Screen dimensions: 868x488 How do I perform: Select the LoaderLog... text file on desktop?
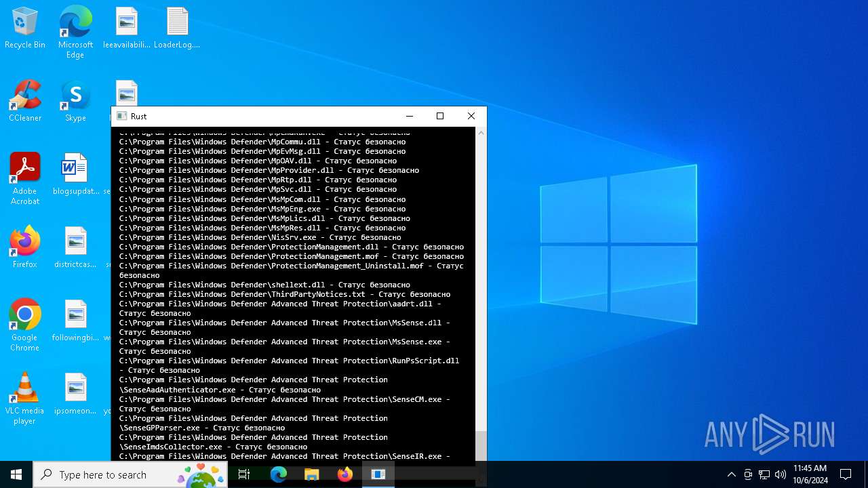[x=177, y=28]
